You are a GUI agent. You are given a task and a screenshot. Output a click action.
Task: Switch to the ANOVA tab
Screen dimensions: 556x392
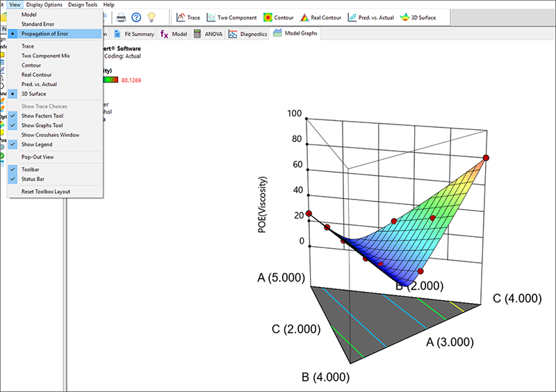pos(208,33)
